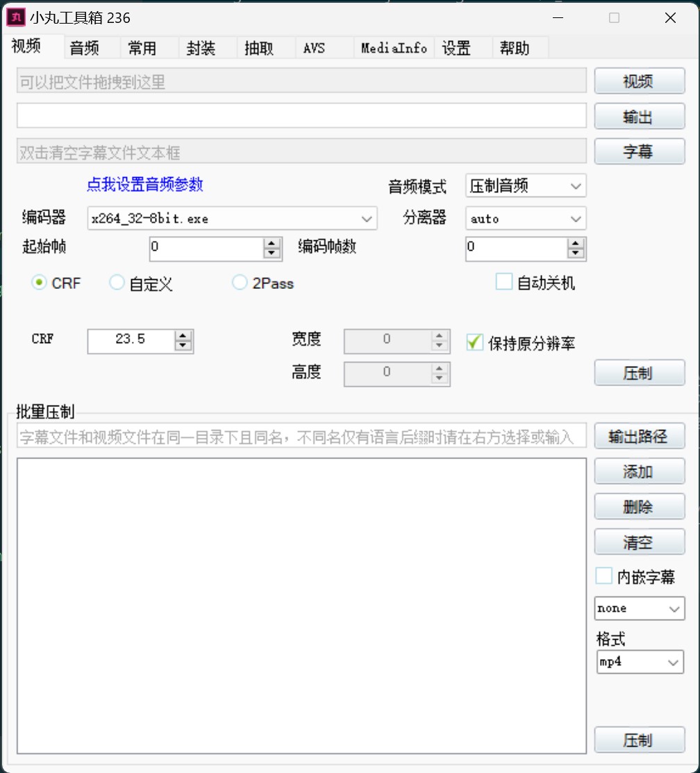Enable the 自动关机 auto shutdown checkbox
700x773 pixels.
click(x=504, y=282)
